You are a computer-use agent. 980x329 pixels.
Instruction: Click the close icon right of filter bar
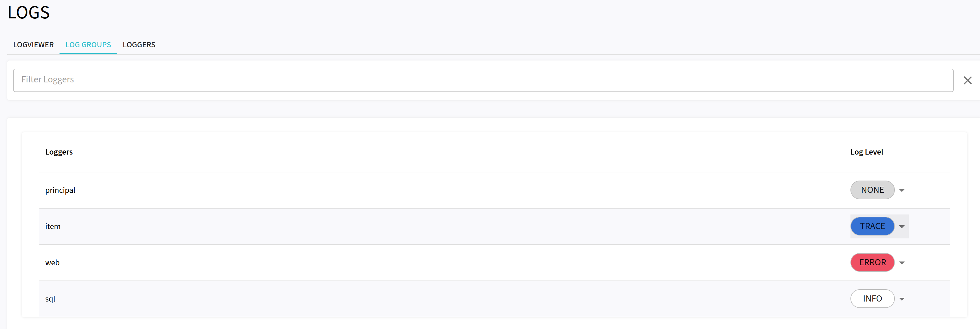click(x=968, y=80)
